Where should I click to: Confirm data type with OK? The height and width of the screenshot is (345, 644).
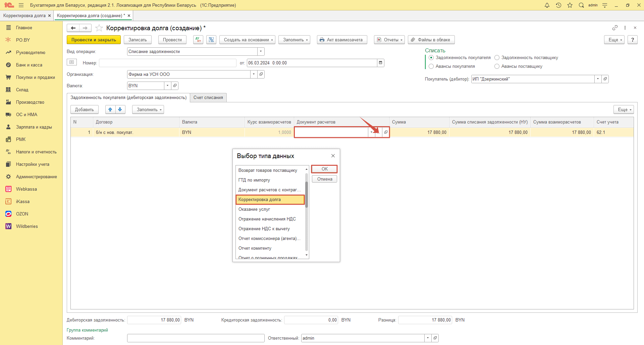[x=324, y=169]
